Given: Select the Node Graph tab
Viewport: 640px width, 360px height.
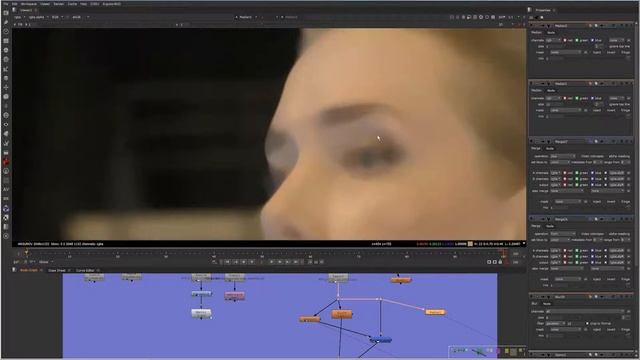Looking at the screenshot, I should 29,270.
